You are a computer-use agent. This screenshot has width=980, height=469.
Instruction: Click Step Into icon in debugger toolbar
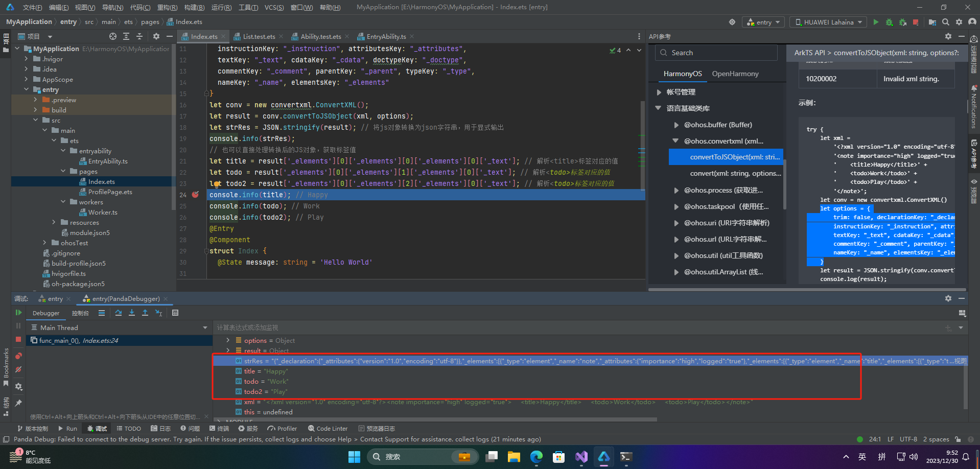[x=132, y=313]
